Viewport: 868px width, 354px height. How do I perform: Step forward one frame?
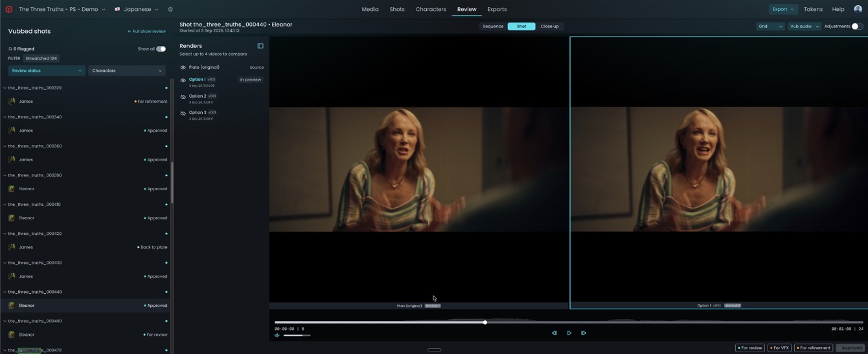[584, 333]
